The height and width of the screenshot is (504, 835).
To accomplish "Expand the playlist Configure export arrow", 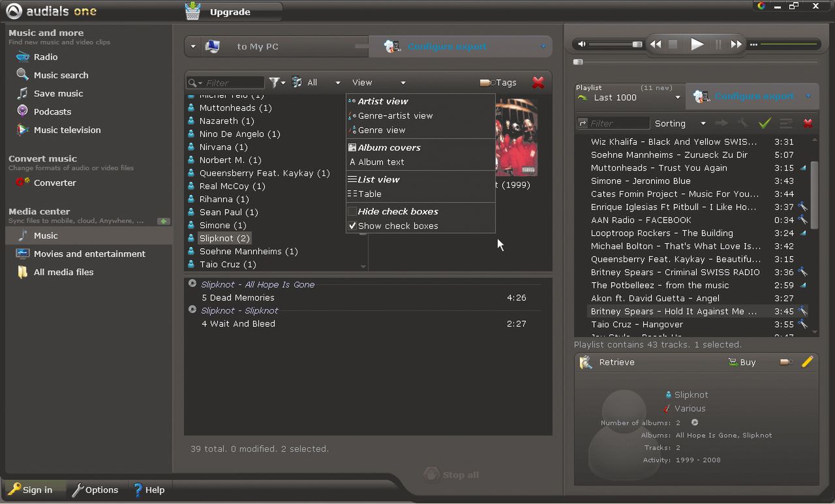I will pyautogui.click(x=808, y=96).
